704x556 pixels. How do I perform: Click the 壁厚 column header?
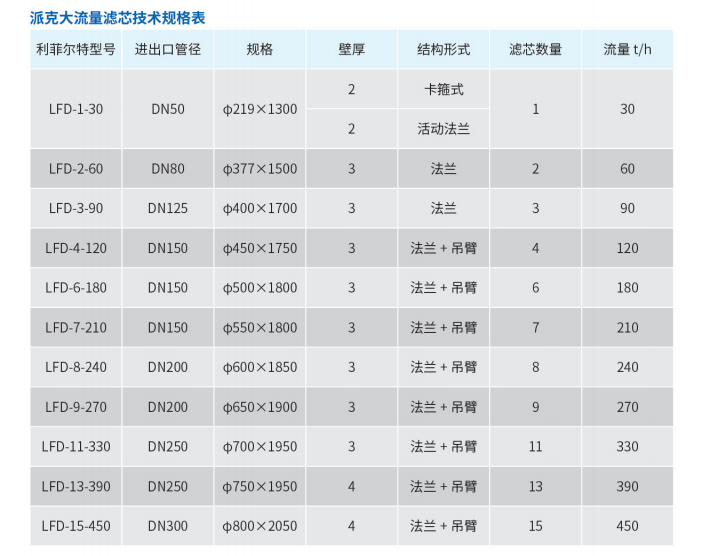(x=352, y=49)
